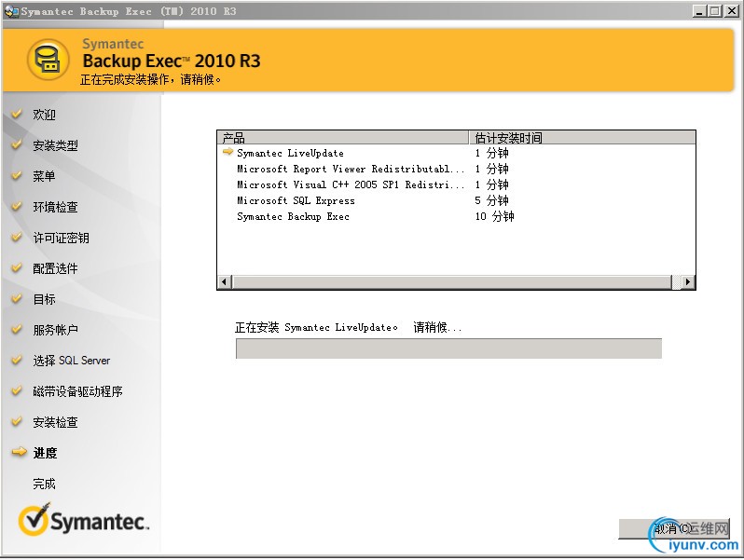Click the arrow icon beside Symantec LiveUpdate row

pyautogui.click(x=227, y=152)
